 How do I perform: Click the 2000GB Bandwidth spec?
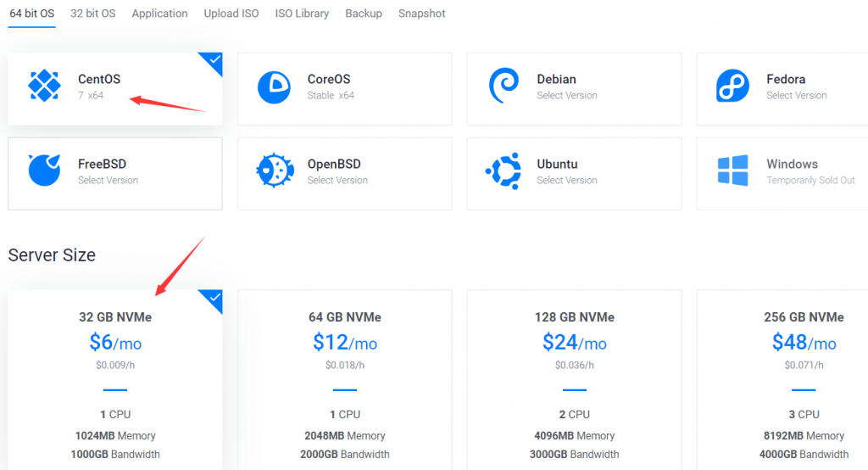click(345, 455)
